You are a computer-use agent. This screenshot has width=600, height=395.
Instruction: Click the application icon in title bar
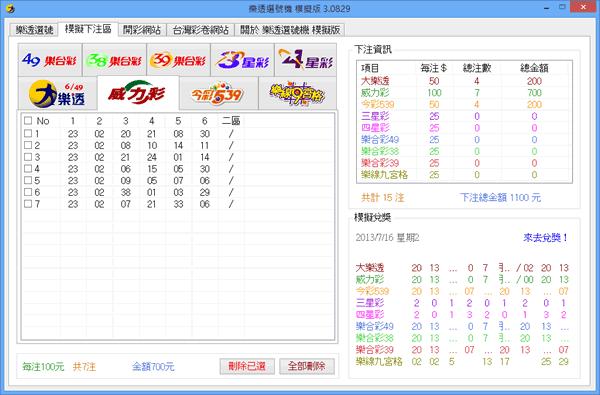pos(10,8)
